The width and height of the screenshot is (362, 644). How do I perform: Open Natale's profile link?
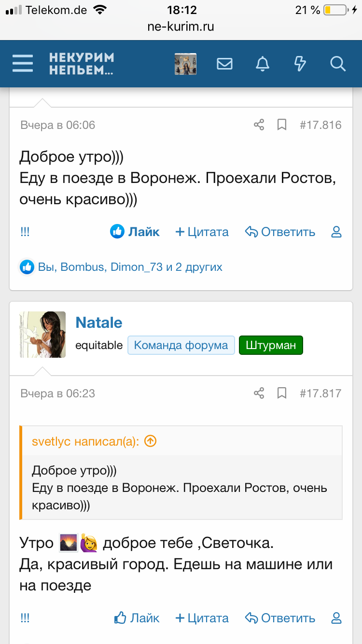[99, 322]
